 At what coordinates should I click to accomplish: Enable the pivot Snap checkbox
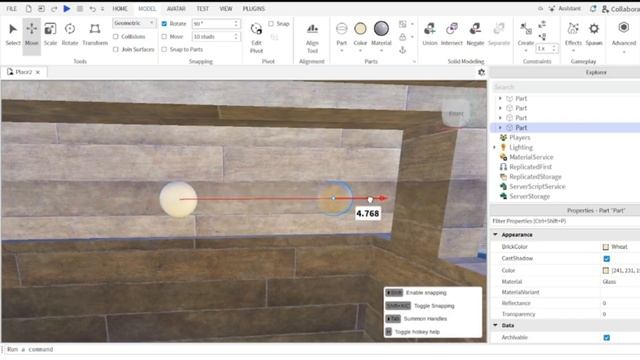[x=271, y=24]
